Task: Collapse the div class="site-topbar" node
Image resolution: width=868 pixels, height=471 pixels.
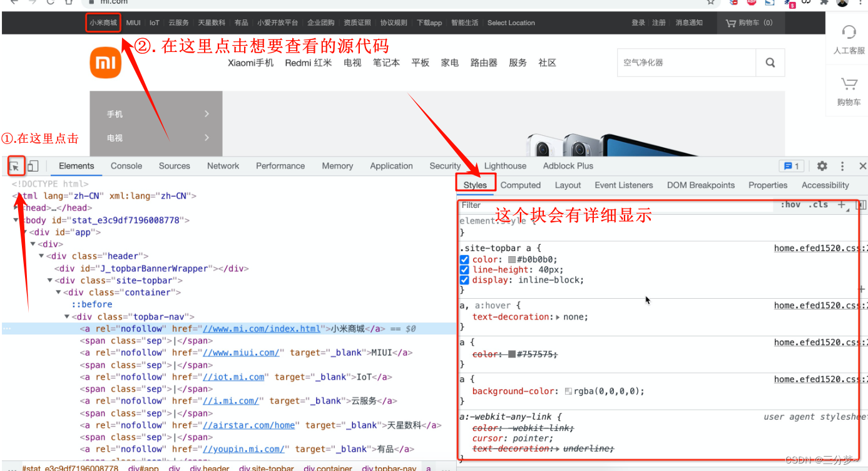Action: pos(50,281)
